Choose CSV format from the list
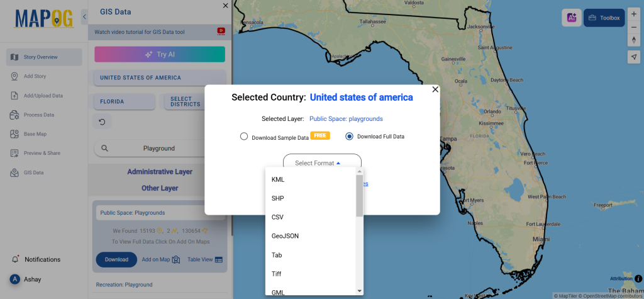 click(311, 217)
